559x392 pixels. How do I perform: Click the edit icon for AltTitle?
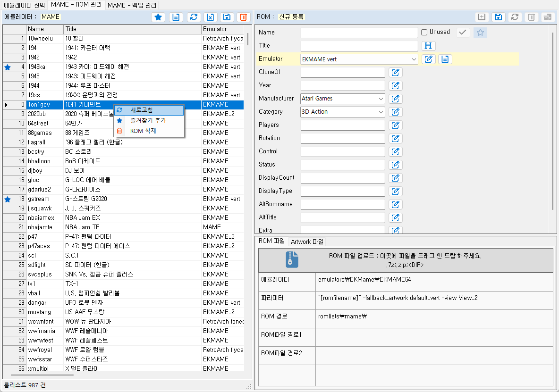395,217
